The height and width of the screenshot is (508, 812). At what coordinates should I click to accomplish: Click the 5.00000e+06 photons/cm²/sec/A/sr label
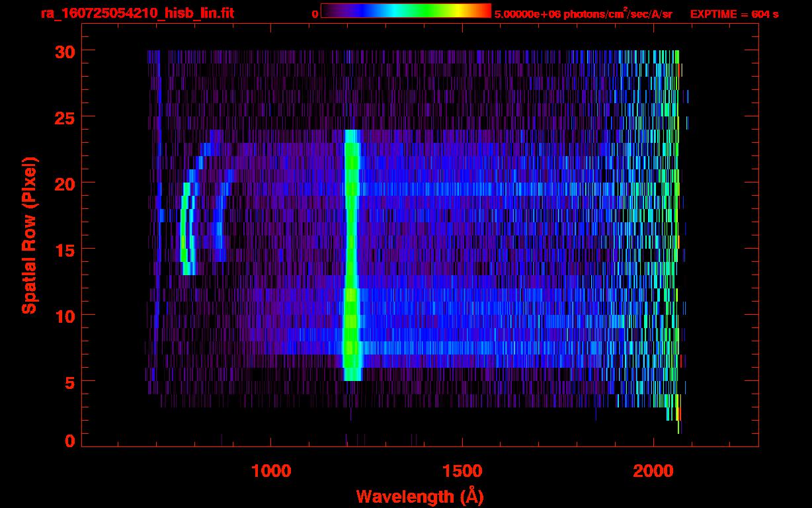tap(583, 13)
